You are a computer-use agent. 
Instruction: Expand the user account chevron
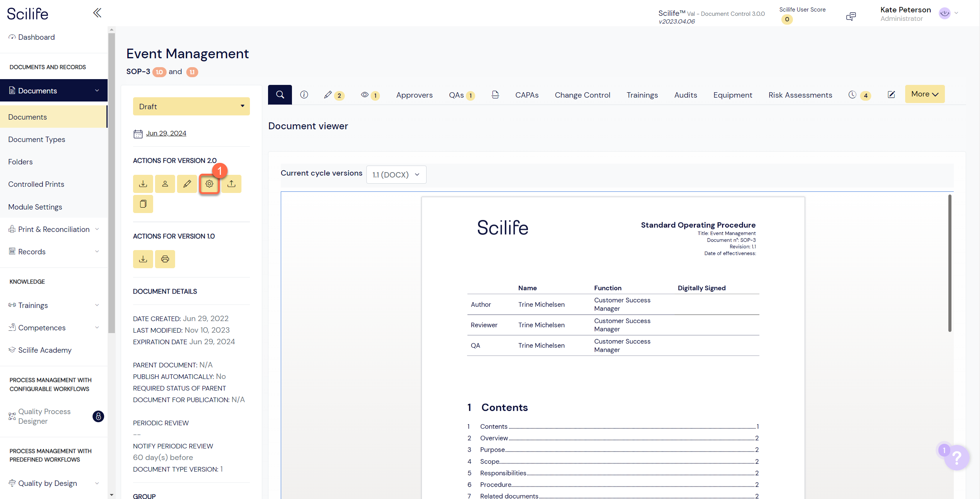pos(956,13)
